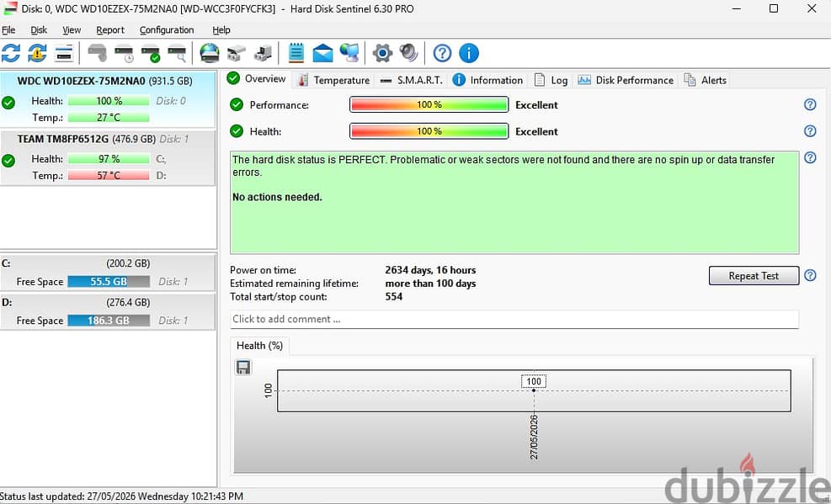The height and width of the screenshot is (504, 831).
Task: Select the Health (%) graph tab
Action: (x=259, y=346)
